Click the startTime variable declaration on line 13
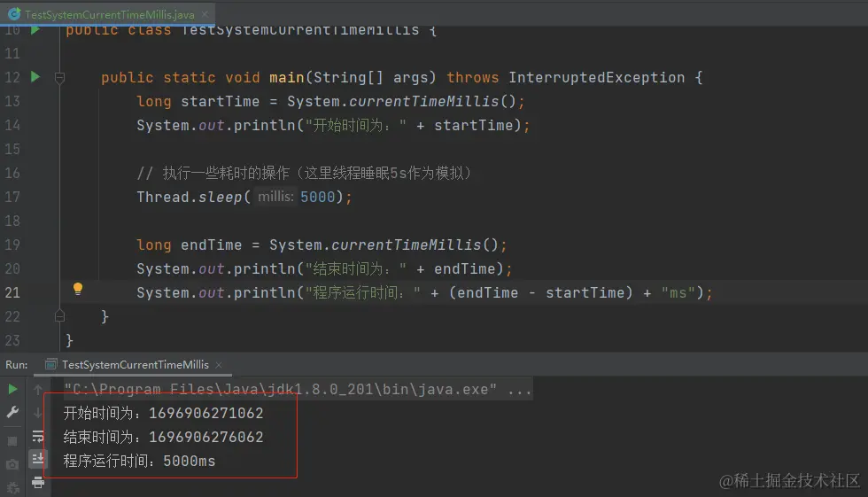Viewport: 868px width, 497px height. (x=221, y=101)
